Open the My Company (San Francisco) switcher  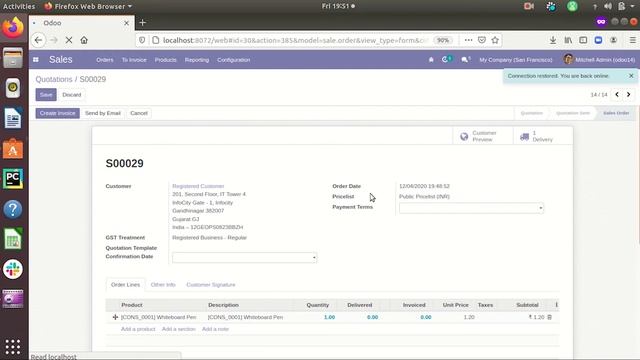(x=516, y=60)
